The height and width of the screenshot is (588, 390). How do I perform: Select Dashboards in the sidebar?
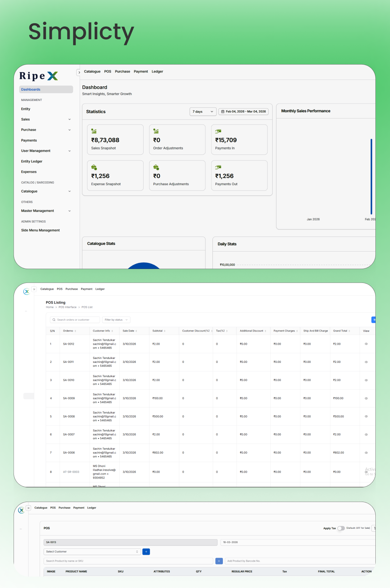coord(46,90)
